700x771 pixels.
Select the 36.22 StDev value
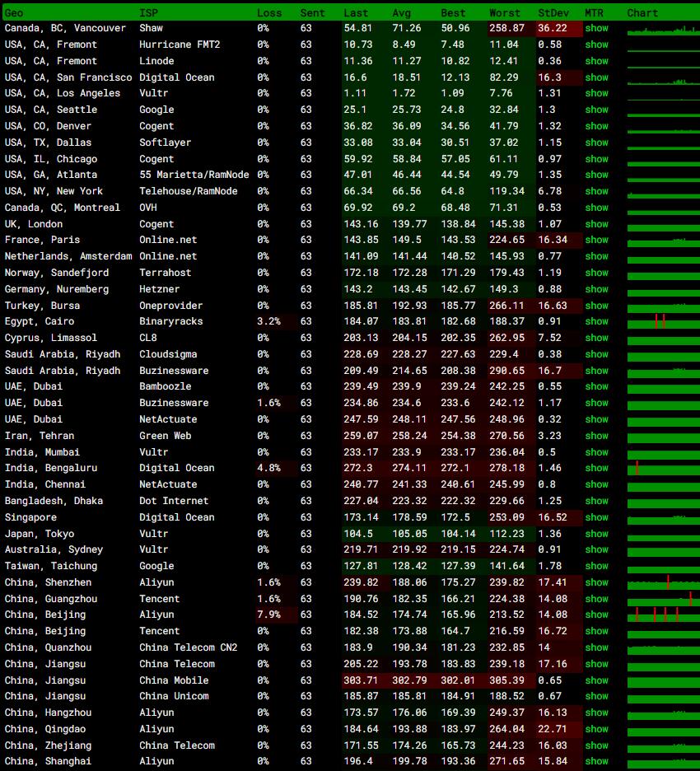coord(552,28)
